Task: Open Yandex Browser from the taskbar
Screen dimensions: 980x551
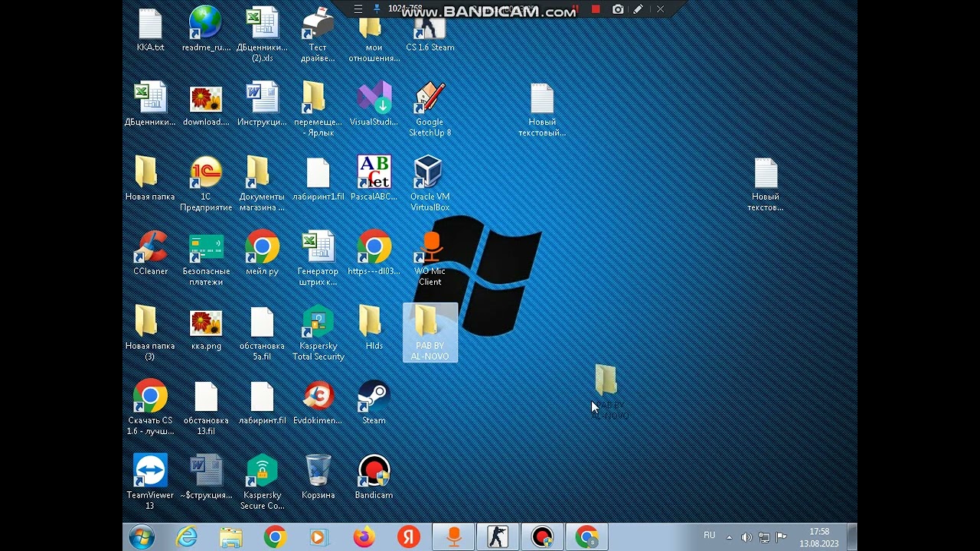Action: (409, 537)
